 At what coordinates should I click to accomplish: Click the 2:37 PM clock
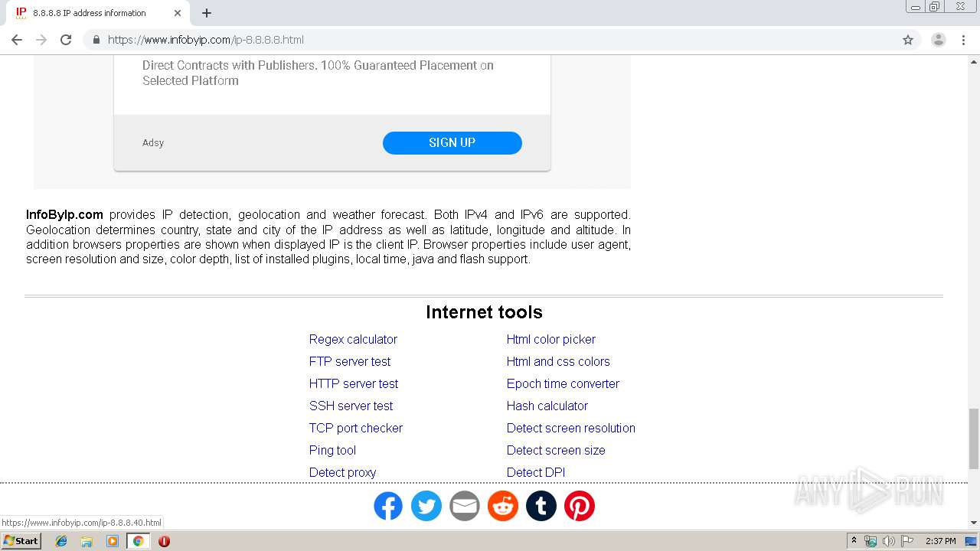coord(941,541)
